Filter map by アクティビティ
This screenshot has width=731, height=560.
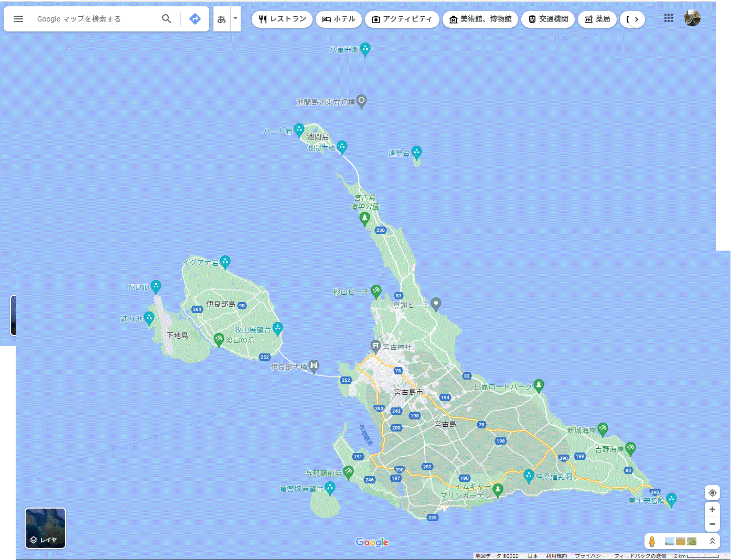click(x=402, y=19)
